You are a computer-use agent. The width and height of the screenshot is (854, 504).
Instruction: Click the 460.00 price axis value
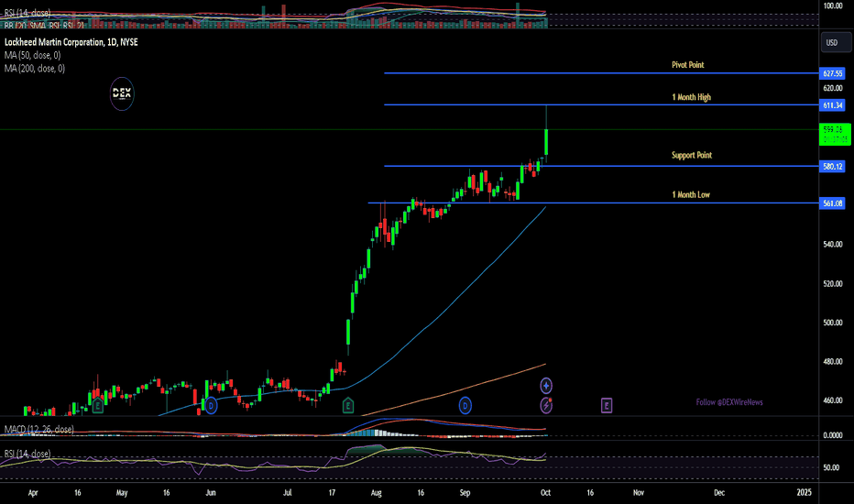(x=833, y=400)
